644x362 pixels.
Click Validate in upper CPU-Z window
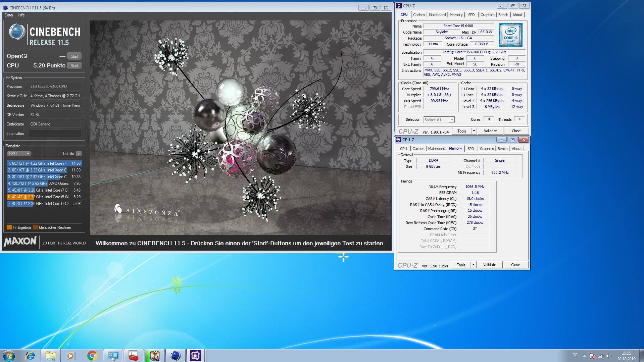click(x=490, y=131)
